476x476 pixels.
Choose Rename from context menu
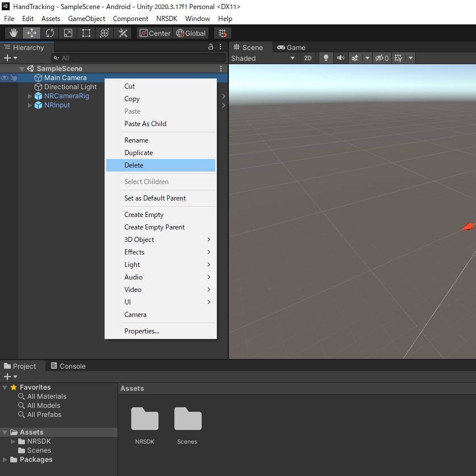[x=161, y=140]
